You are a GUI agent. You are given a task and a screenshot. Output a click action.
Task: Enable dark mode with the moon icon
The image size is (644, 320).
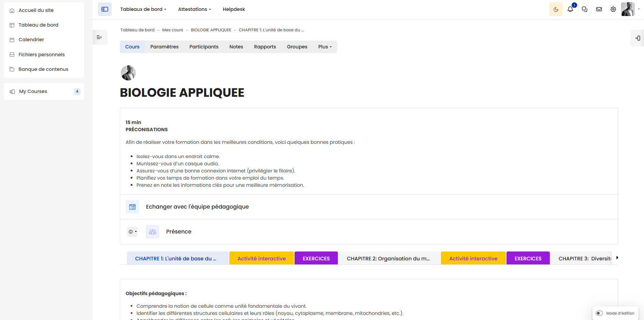(556, 9)
